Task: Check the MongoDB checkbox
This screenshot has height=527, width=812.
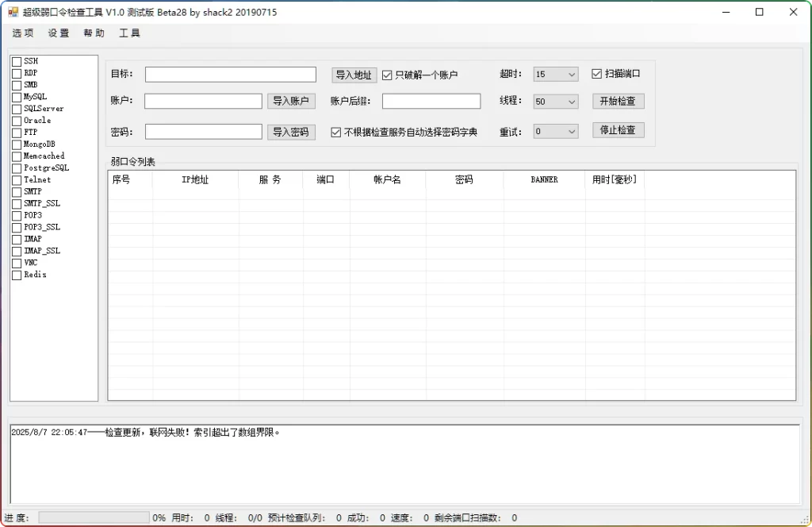Action: [17, 144]
